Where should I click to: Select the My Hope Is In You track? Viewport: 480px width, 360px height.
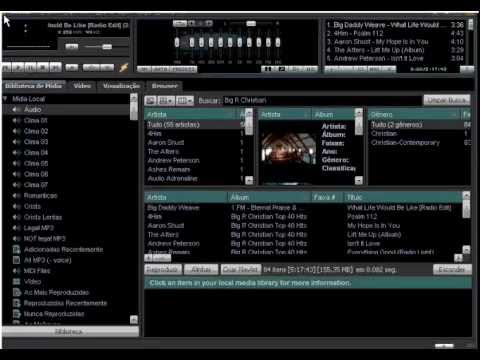pos(303,225)
